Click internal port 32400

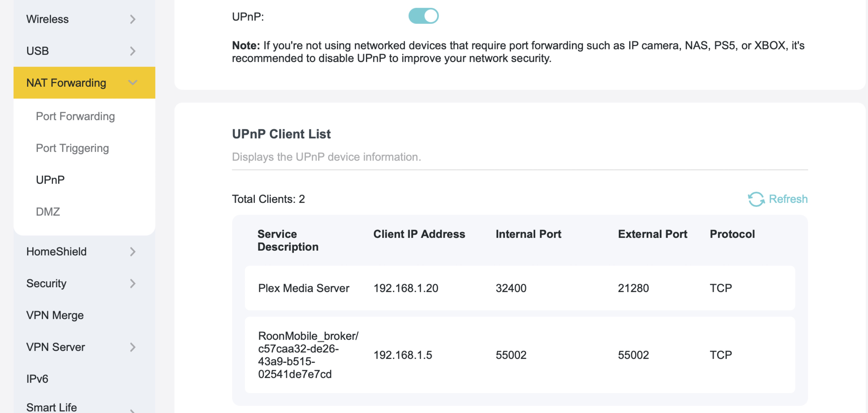(511, 288)
